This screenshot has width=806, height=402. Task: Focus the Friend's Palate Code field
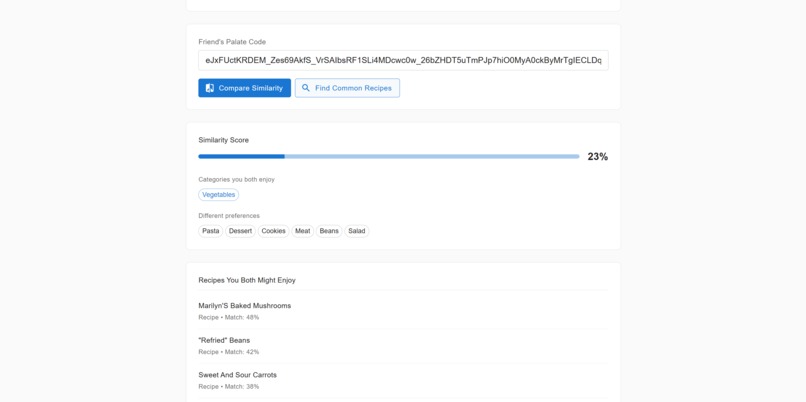(x=403, y=60)
